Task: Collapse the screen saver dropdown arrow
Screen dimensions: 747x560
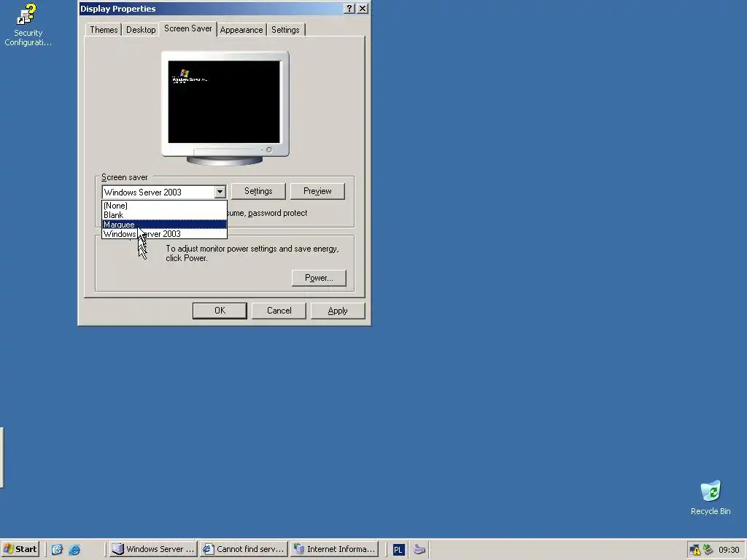Action: tap(220, 192)
